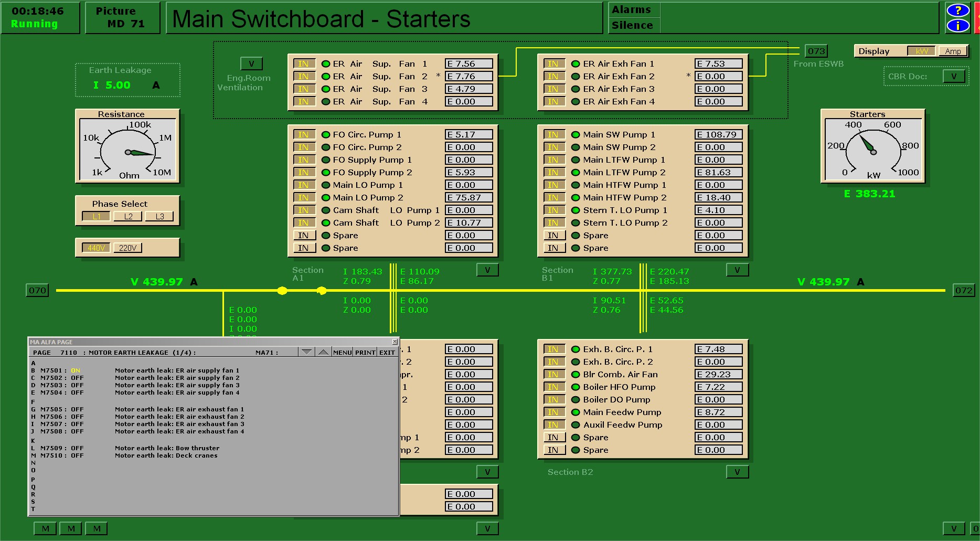Open the Picture MD 71 selector
This screenshot has height=541, width=980.
(x=122, y=17)
